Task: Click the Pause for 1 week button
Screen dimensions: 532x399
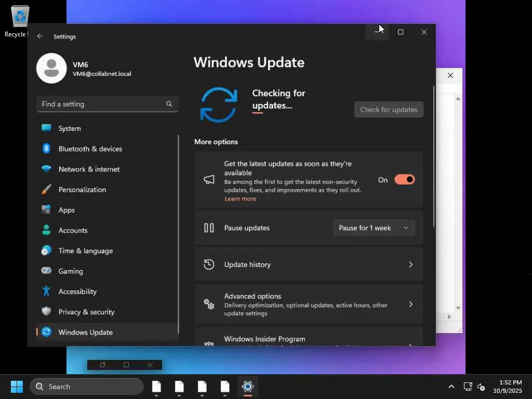Action: click(x=365, y=228)
